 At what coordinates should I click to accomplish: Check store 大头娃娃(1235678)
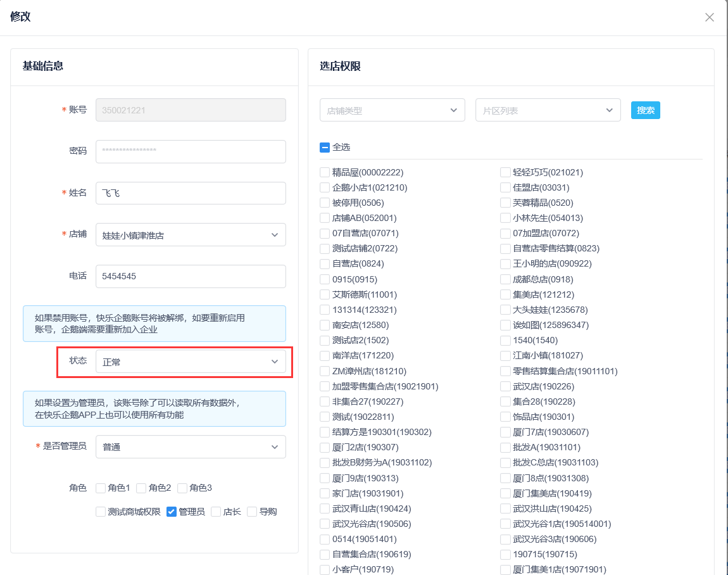click(x=505, y=310)
